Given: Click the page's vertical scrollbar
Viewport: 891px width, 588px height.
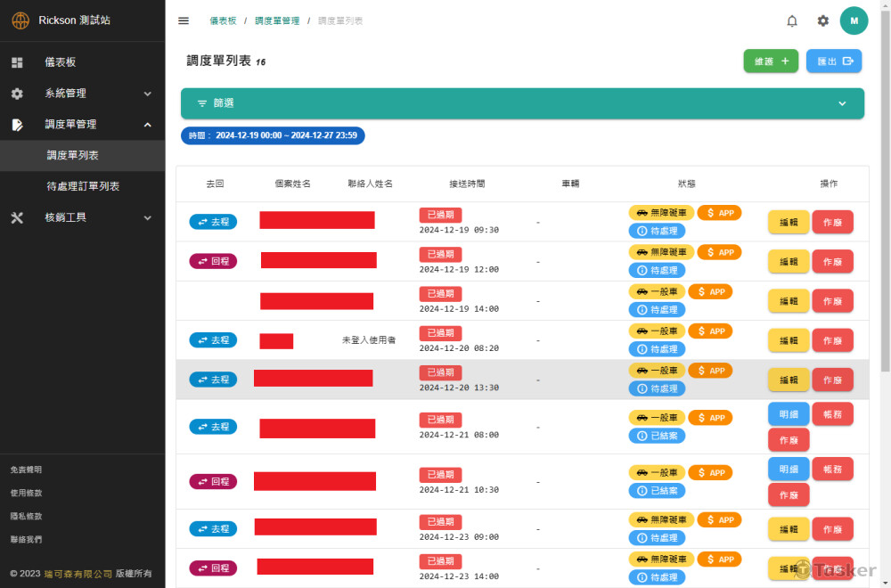Looking at the screenshot, I should coord(885,178).
